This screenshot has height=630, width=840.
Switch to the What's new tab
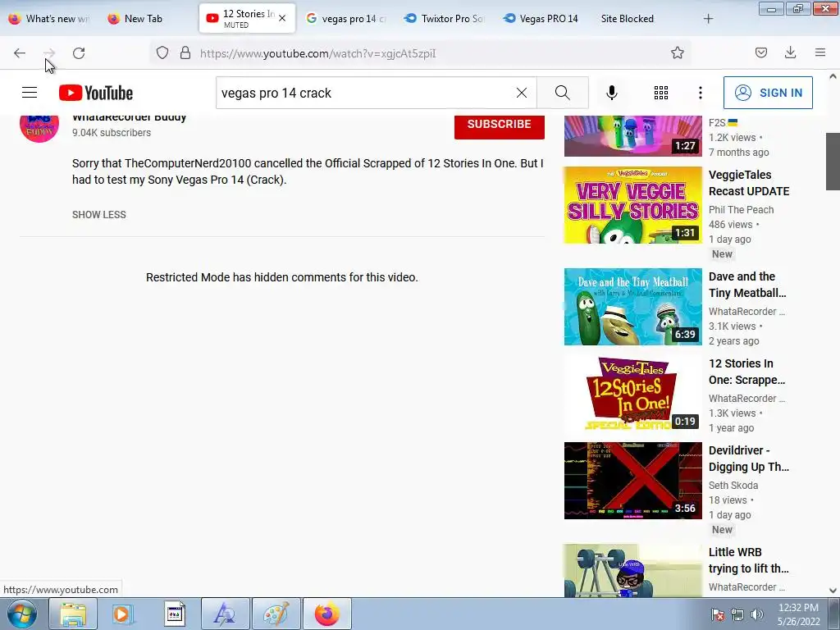point(49,19)
